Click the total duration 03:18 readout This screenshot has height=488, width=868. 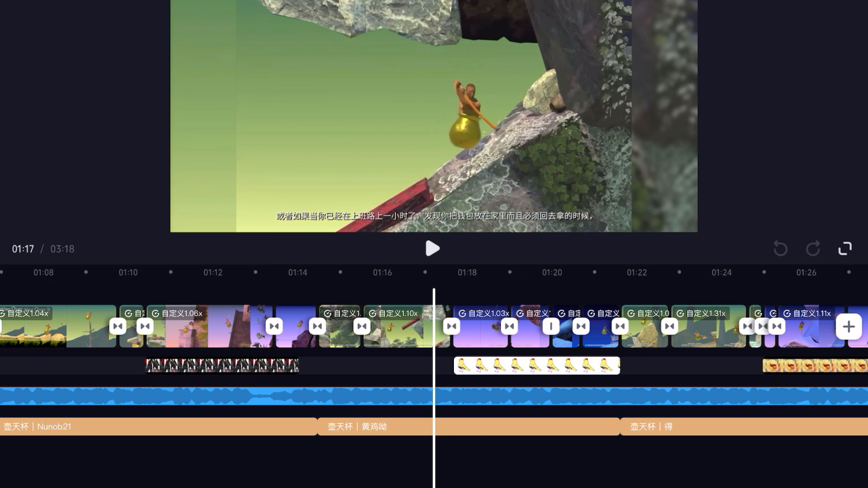[x=62, y=249]
